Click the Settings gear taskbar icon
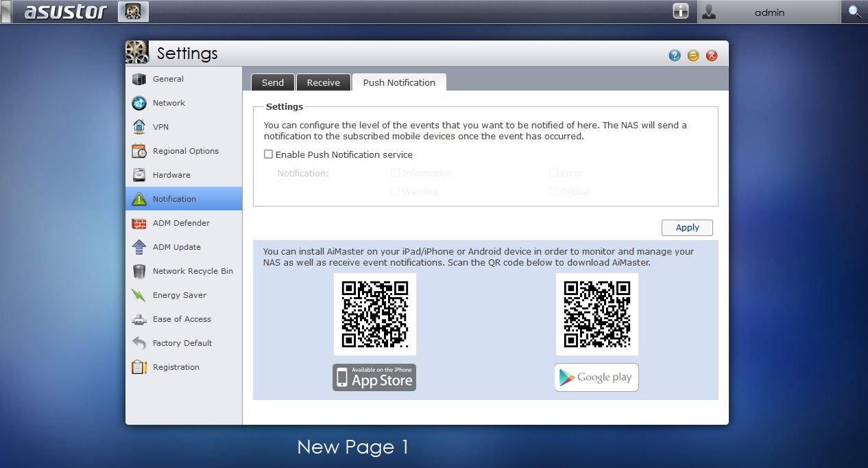 [133, 12]
